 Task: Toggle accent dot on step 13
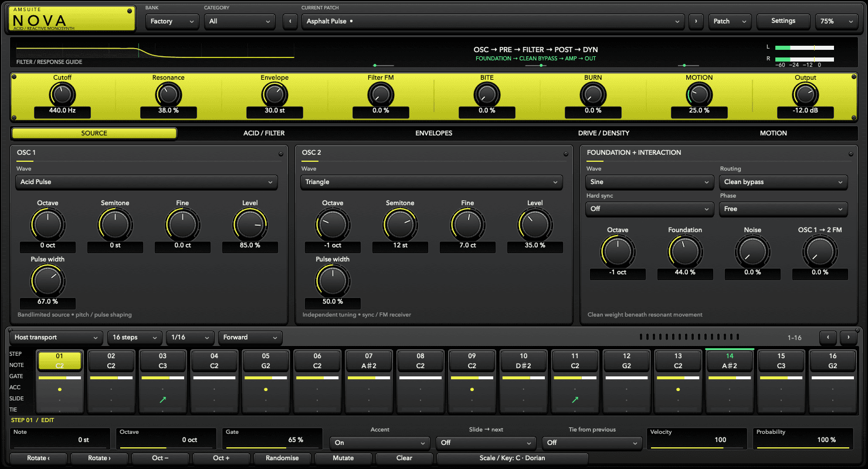(x=678, y=389)
